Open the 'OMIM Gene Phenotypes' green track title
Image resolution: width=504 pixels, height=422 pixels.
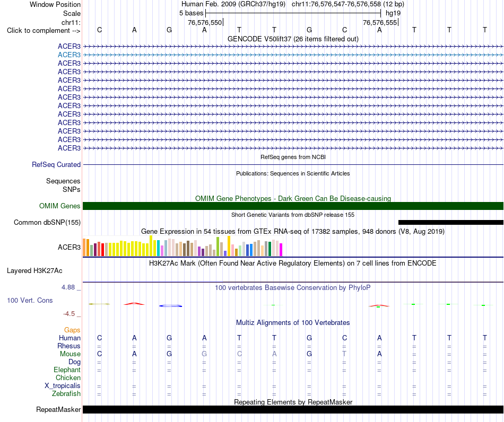point(293,198)
